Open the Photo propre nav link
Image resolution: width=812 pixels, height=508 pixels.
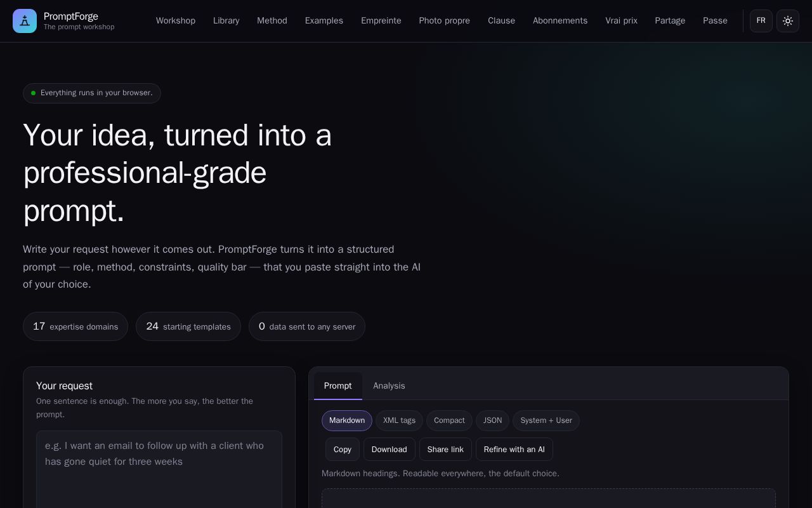pos(445,21)
